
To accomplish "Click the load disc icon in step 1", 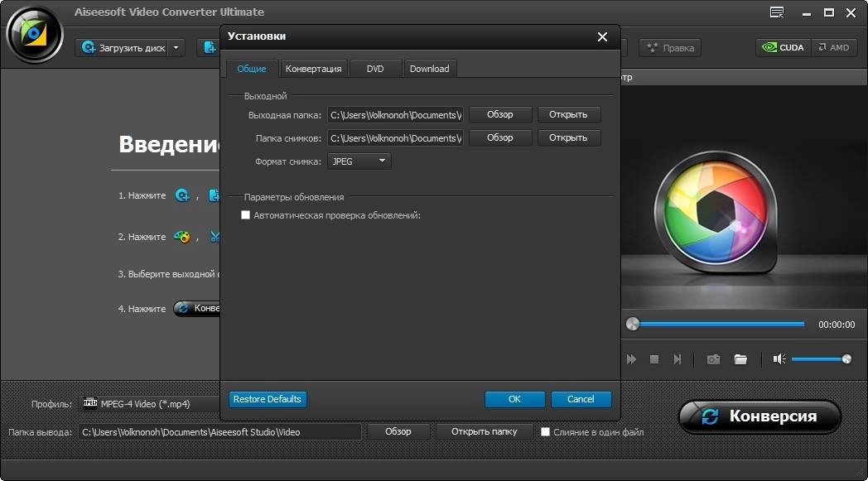I will (182, 195).
